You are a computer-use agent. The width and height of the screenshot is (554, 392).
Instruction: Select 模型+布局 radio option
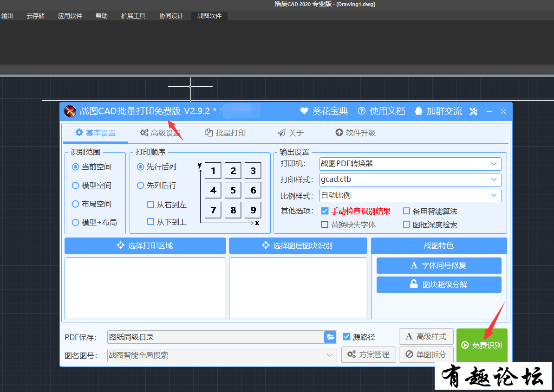coord(94,222)
